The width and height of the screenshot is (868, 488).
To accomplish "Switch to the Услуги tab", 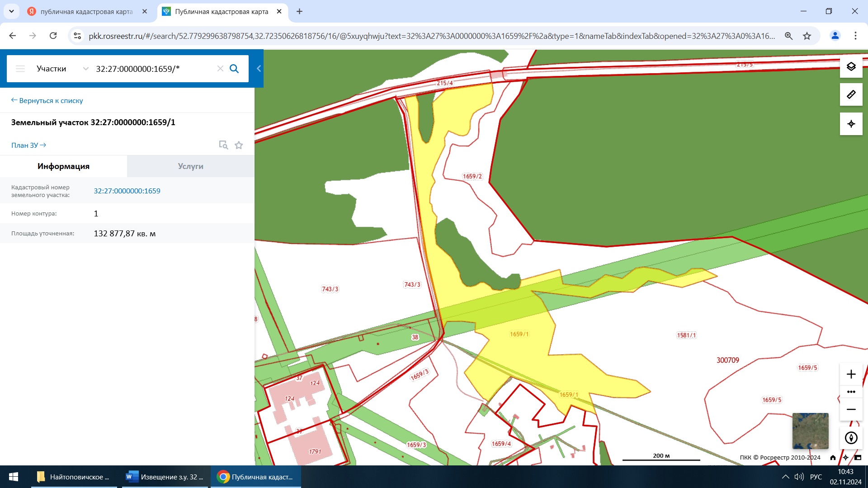I will coord(190,166).
